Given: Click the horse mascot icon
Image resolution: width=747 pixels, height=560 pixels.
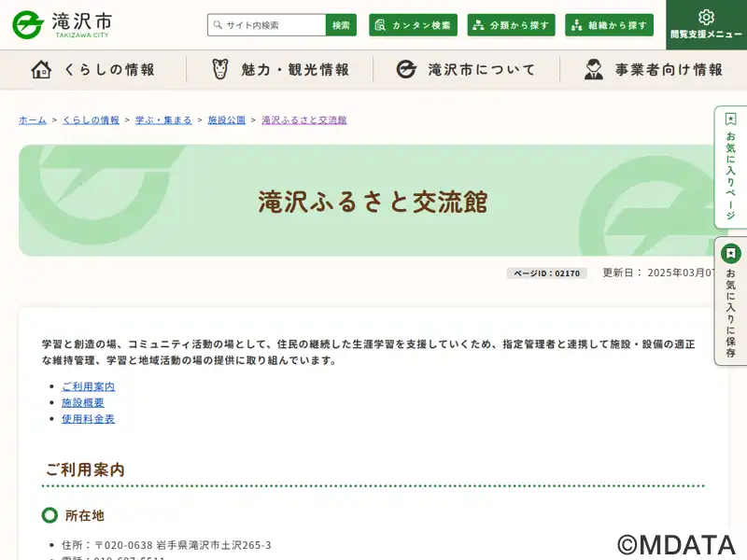Looking at the screenshot, I should (x=220, y=69).
